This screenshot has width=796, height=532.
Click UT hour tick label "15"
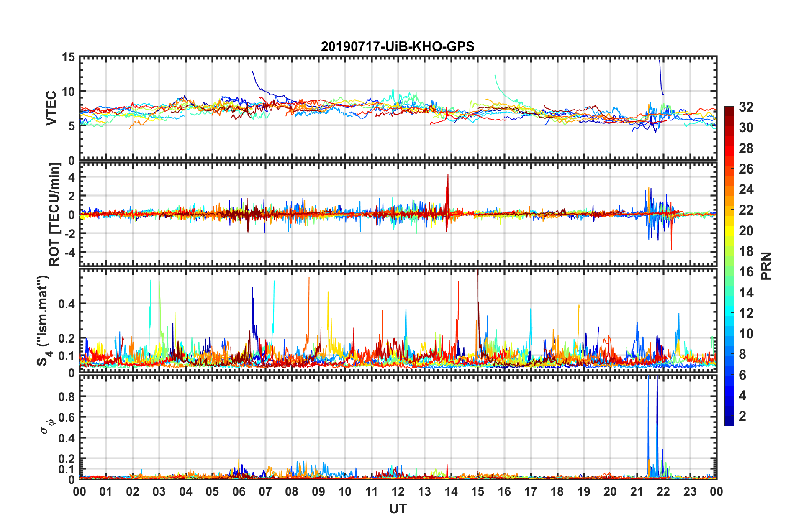point(478,491)
